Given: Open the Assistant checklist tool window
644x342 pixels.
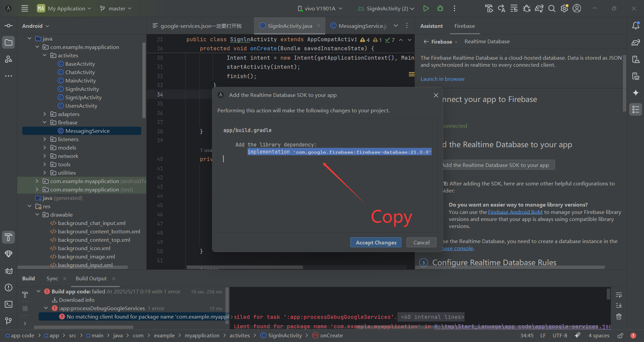Looking at the screenshot, I should click(x=636, y=110).
